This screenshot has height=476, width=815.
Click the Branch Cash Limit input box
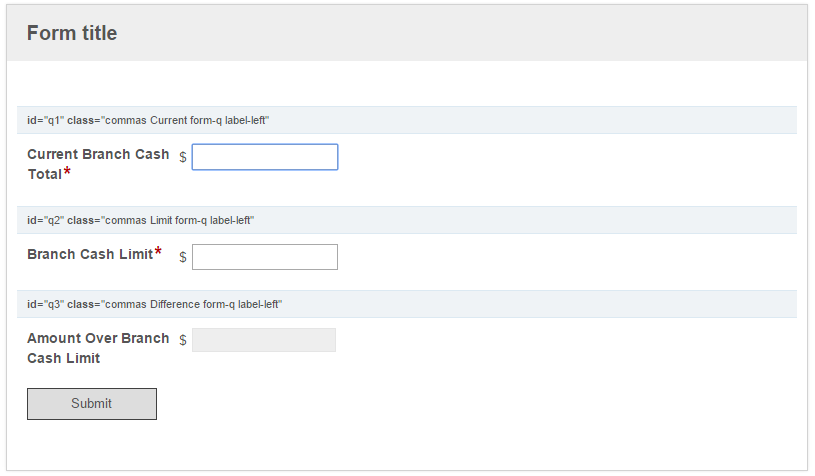[265, 257]
